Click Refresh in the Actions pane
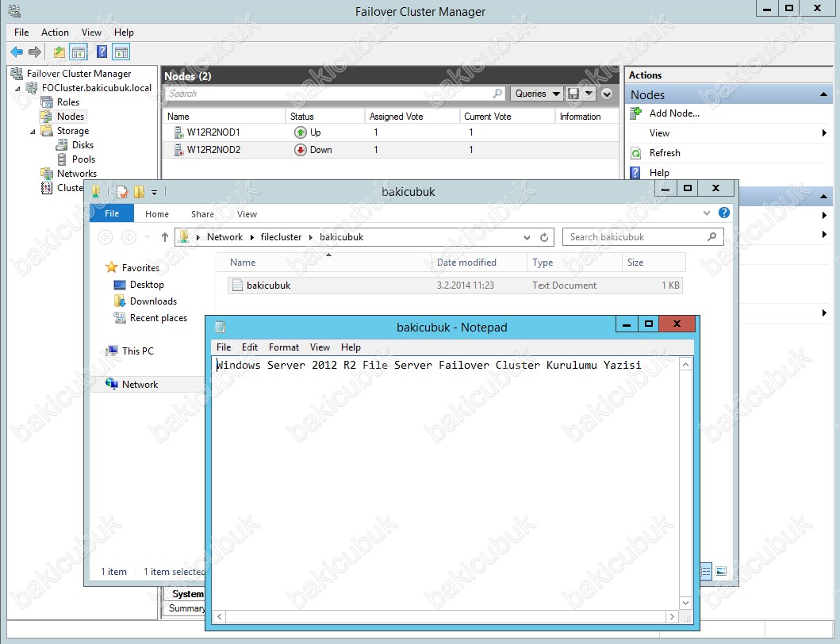This screenshot has height=644, width=840. (665, 153)
